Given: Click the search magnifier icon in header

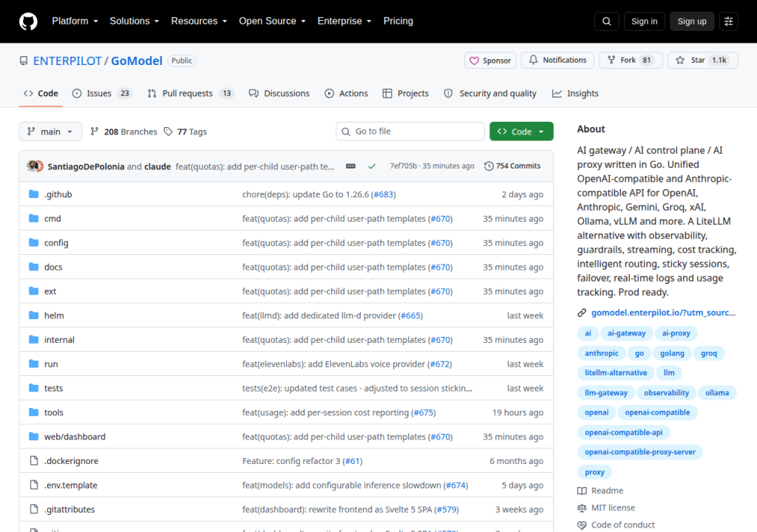Looking at the screenshot, I should coord(606,21).
